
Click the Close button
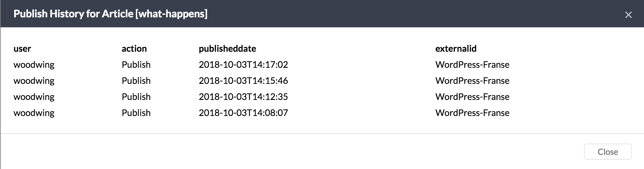coord(608,152)
